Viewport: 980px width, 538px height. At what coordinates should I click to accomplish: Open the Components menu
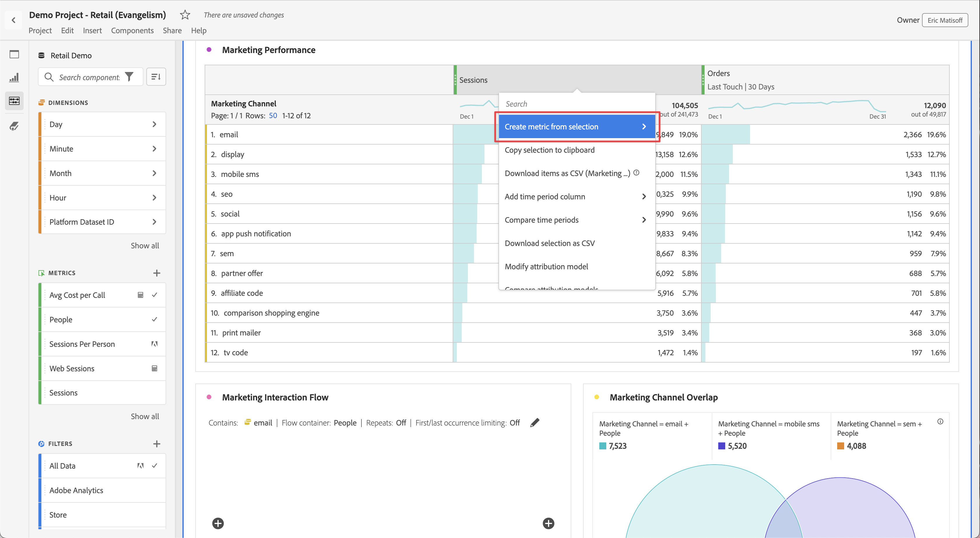pos(132,30)
